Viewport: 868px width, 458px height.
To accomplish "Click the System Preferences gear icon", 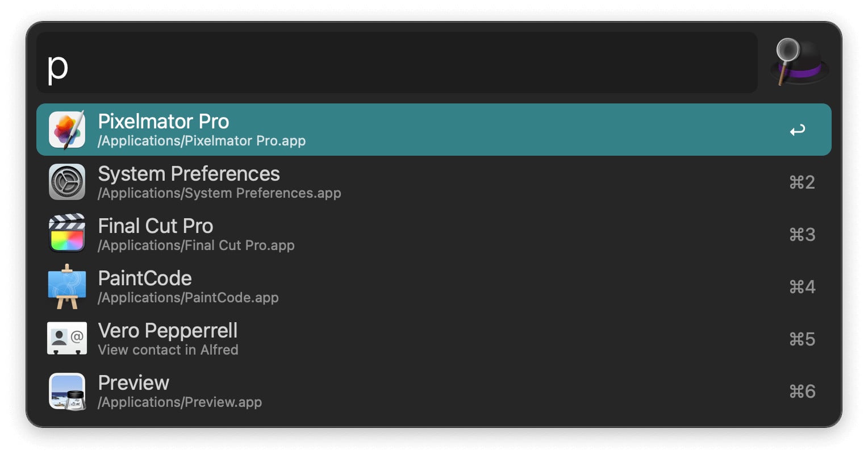I will coord(67,182).
